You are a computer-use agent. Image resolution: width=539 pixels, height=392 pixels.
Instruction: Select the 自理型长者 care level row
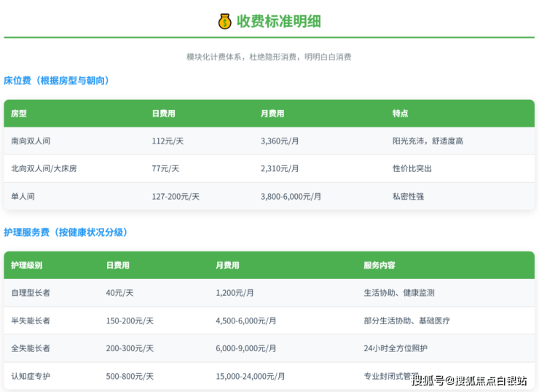pos(31,292)
